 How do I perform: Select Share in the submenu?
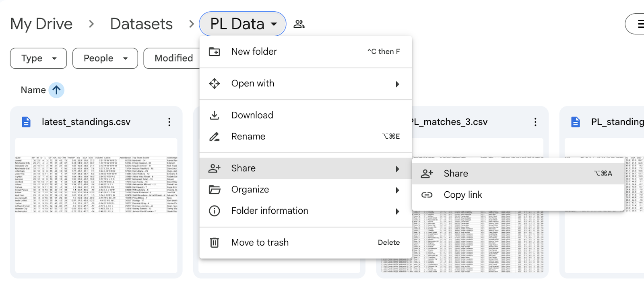(456, 174)
